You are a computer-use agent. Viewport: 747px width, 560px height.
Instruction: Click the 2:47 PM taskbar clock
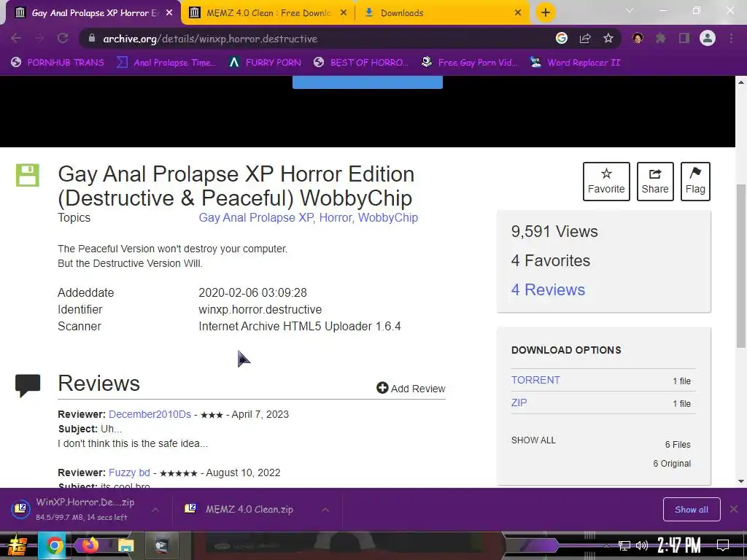(679, 545)
